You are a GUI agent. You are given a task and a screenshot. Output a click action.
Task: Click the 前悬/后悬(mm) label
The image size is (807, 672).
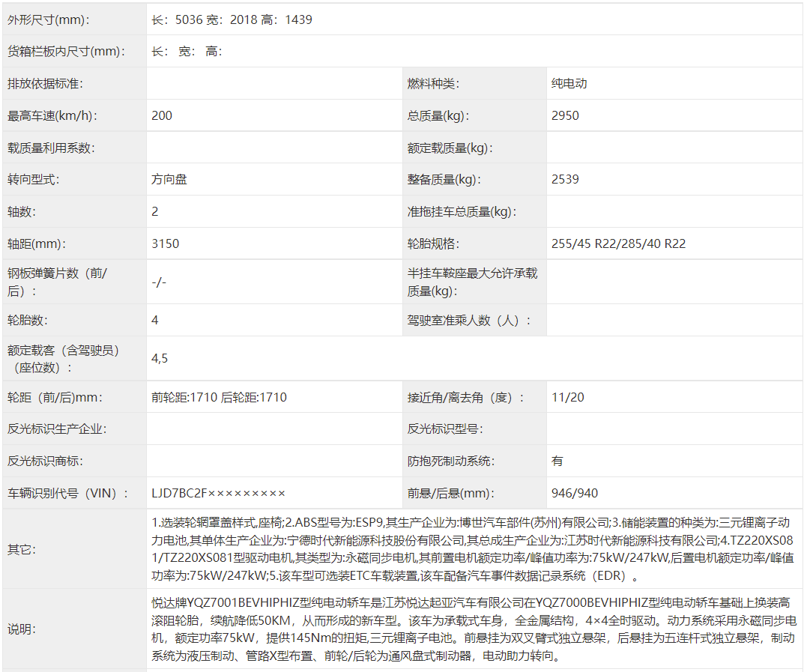[x=450, y=494]
